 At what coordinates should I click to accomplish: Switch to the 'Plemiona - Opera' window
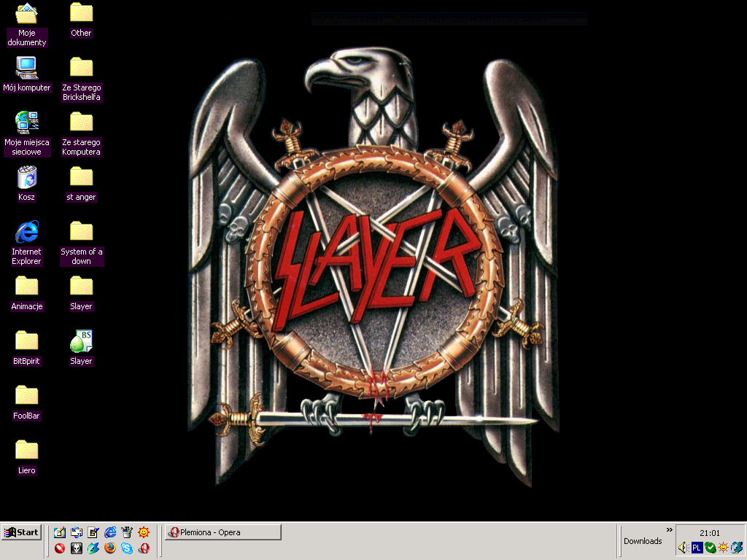click(x=222, y=532)
